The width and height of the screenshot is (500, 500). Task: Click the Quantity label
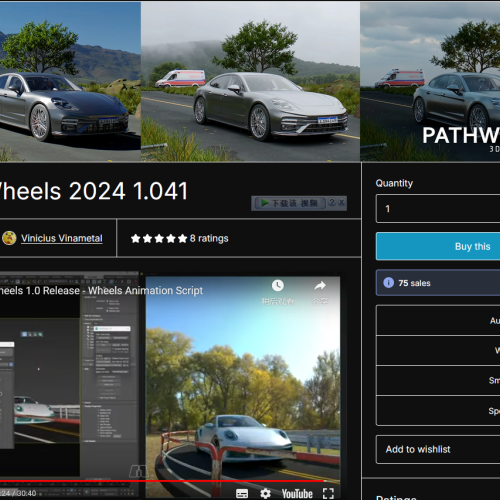(394, 183)
